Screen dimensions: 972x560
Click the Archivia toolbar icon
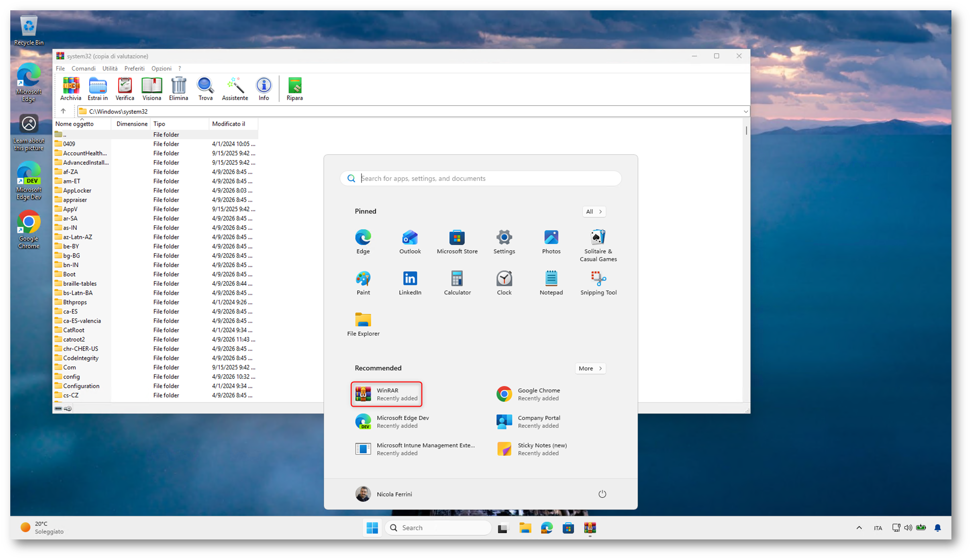point(71,89)
